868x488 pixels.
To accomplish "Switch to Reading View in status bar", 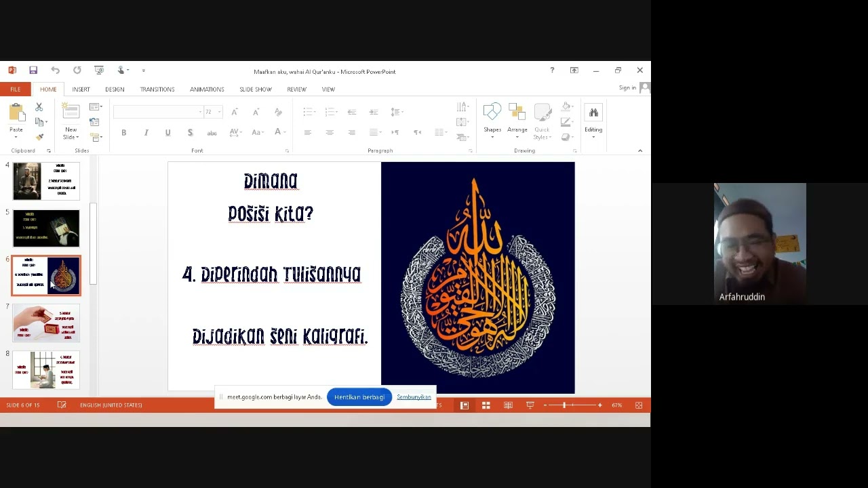I will click(508, 405).
